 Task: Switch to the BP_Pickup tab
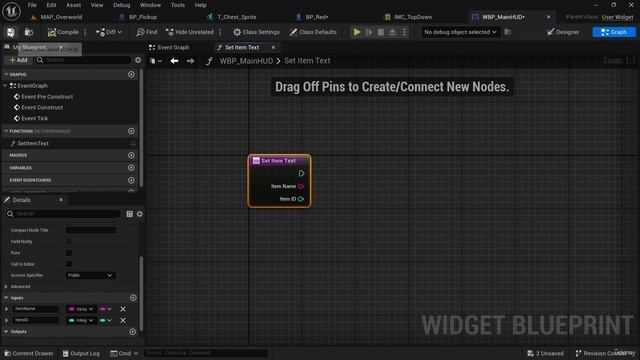pyautogui.click(x=143, y=17)
